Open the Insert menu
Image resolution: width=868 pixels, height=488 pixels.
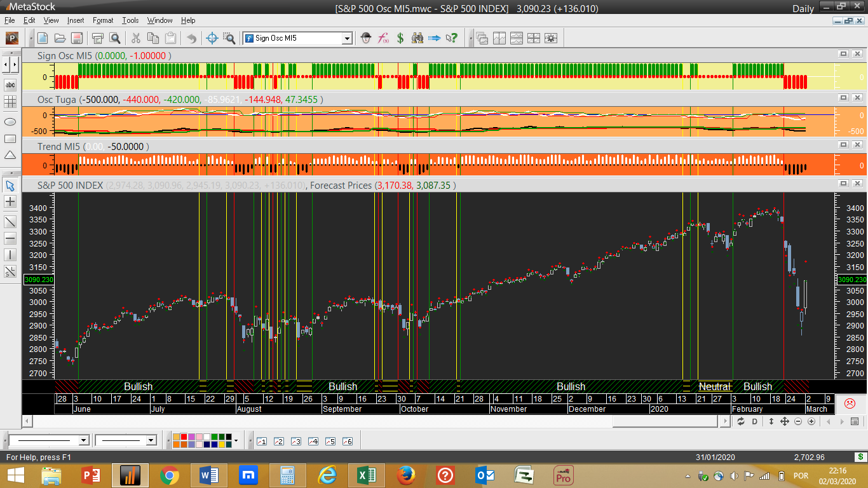[x=75, y=20]
